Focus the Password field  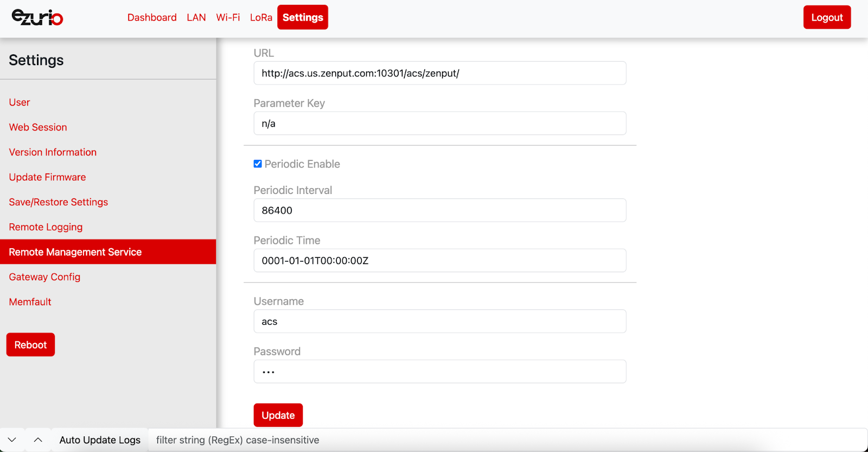tap(440, 372)
